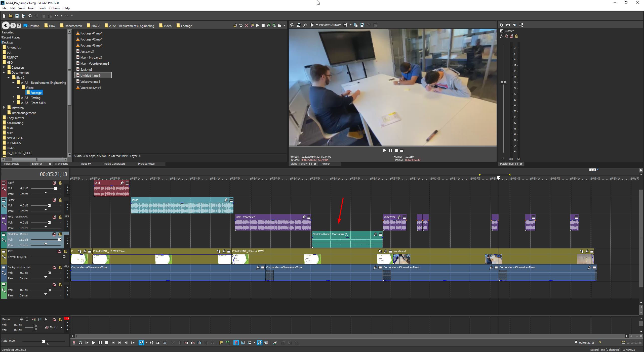The height and width of the screenshot is (352, 644).
Task: Enable snapping with the magnet icon
Action: click(x=236, y=343)
